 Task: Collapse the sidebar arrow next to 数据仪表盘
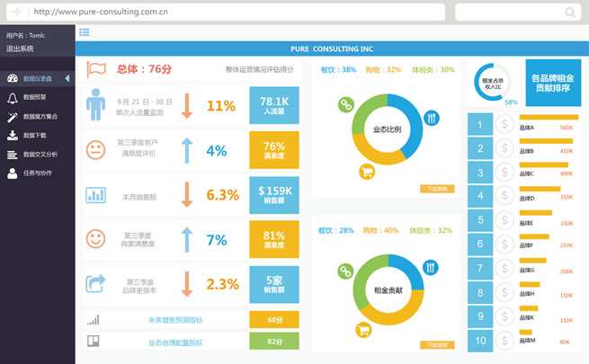68,78
